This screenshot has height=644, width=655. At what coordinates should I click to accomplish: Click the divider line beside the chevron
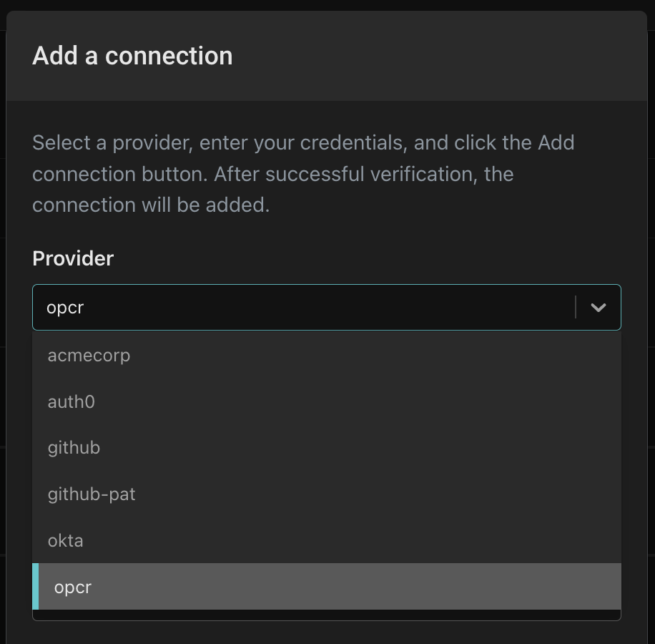coord(576,308)
